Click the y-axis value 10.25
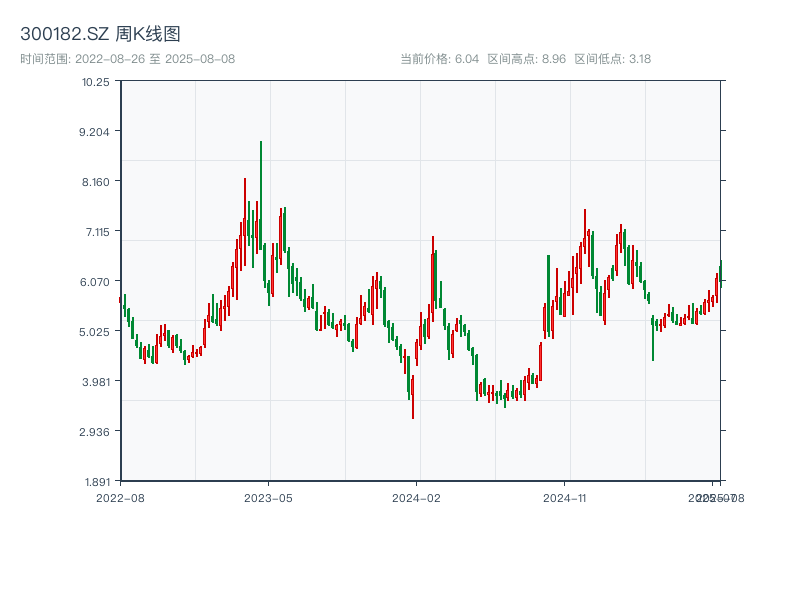The width and height of the screenshot is (800, 600). pyautogui.click(x=95, y=82)
